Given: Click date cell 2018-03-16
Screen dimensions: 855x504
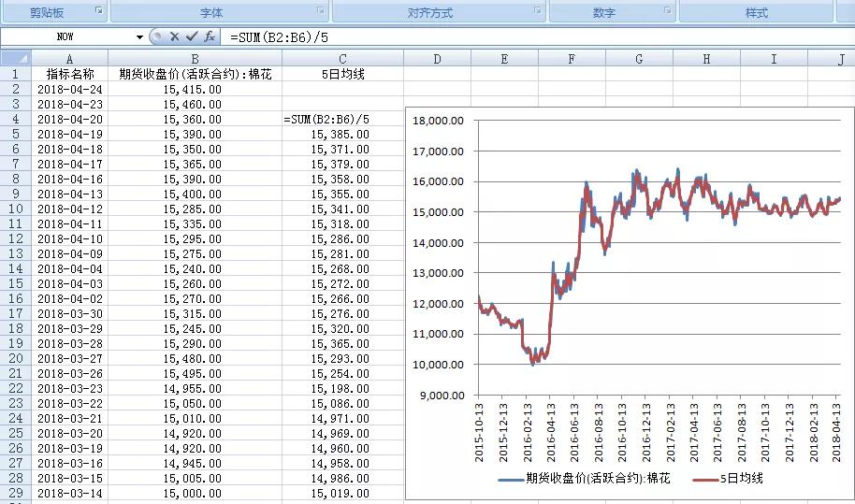Looking at the screenshot, I should (x=70, y=463).
